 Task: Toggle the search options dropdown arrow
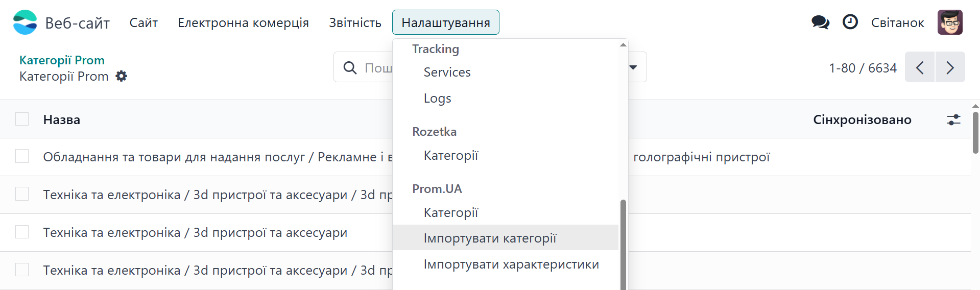pyautogui.click(x=633, y=67)
